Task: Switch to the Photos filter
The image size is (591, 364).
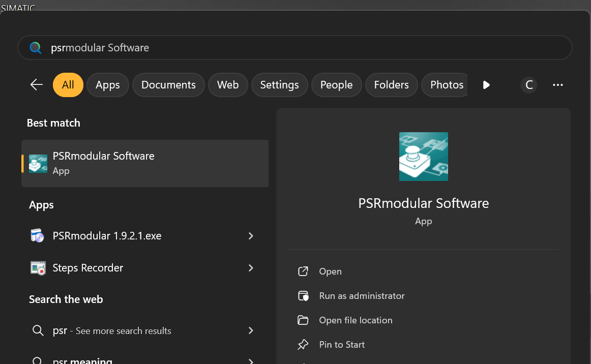Action: pyautogui.click(x=445, y=85)
